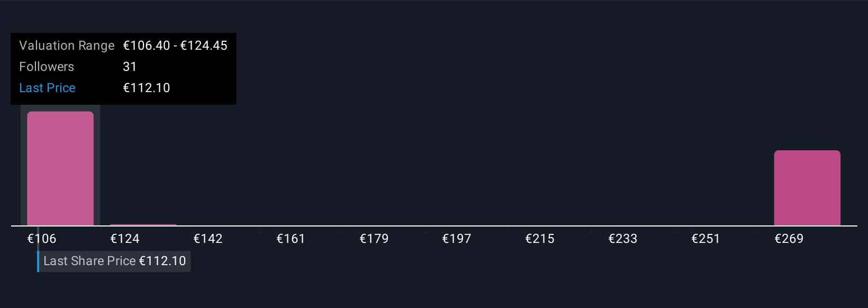Click the Last Share Price €112.10 marker

tap(114, 261)
